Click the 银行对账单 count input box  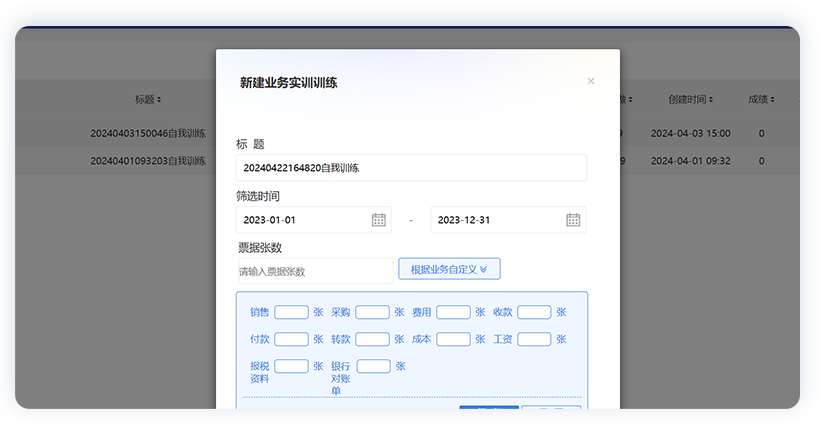point(373,366)
